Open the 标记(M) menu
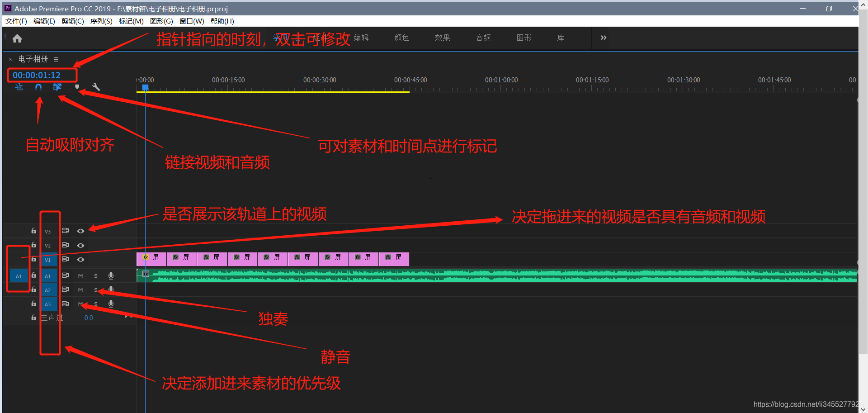Viewport: 868px width, 413px height. [131, 21]
